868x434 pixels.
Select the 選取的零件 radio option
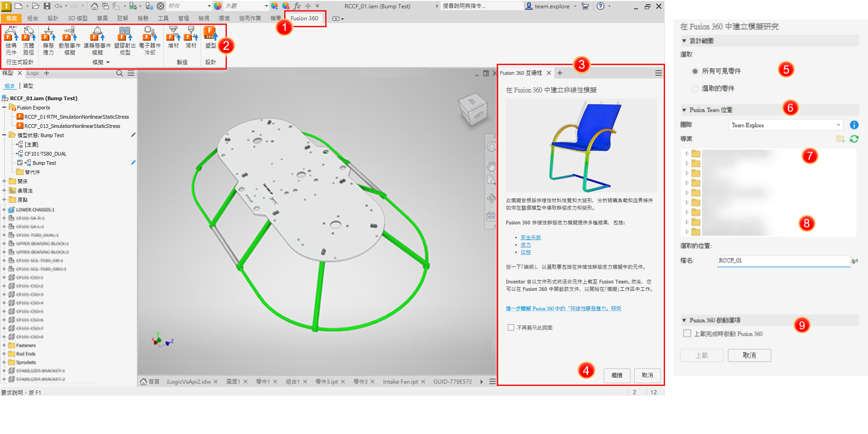(695, 89)
